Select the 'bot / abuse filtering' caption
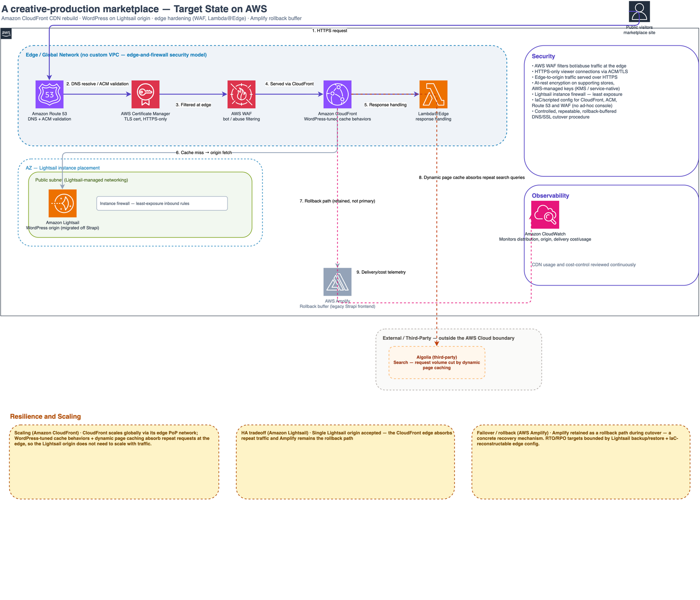700x600 pixels. tap(241, 119)
